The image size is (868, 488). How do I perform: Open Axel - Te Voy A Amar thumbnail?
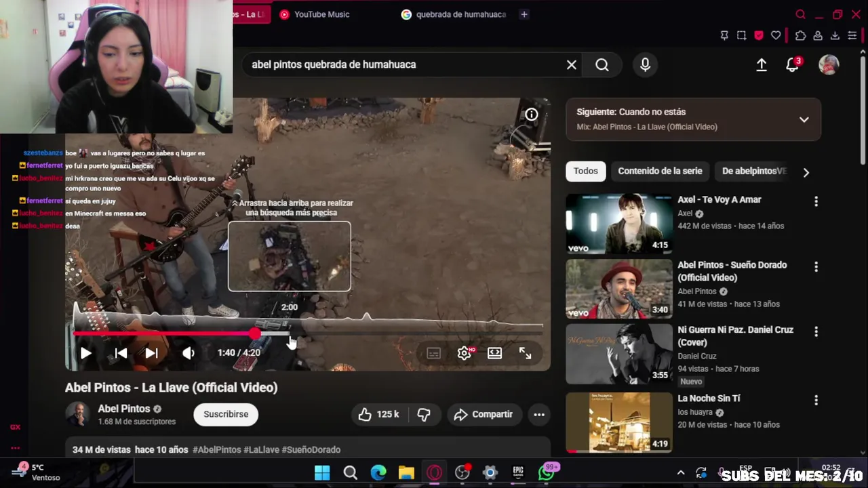[x=619, y=224]
